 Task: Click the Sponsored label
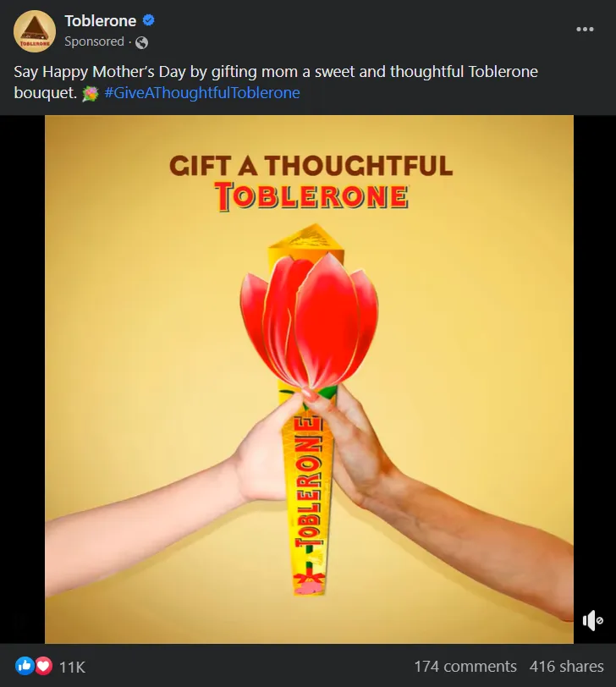(x=94, y=41)
